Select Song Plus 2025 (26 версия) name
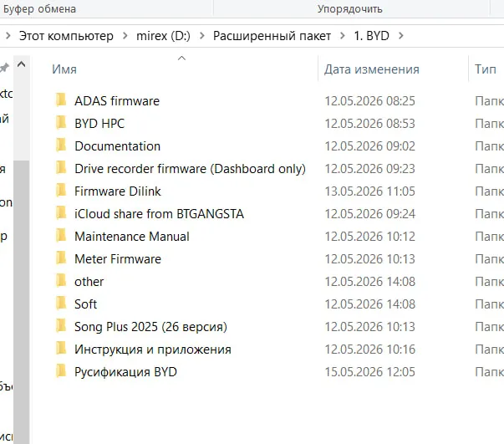 pyautogui.click(x=150, y=327)
